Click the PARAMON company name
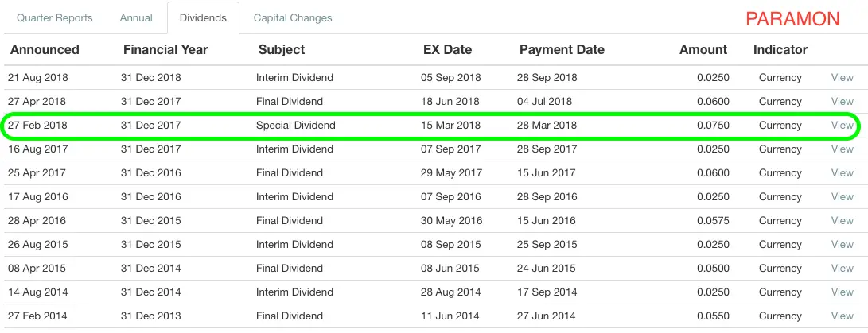The width and height of the screenshot is (868, 333). click(x=792, y=19)
